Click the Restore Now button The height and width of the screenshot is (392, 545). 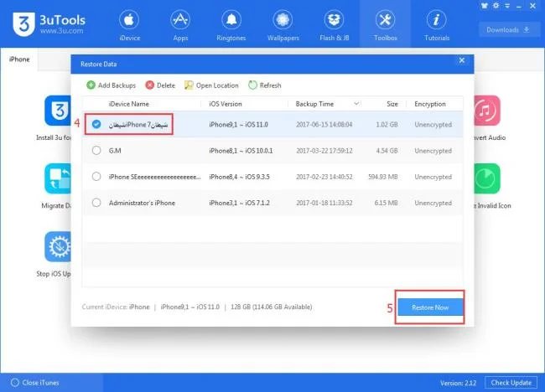tap(430, 307)
